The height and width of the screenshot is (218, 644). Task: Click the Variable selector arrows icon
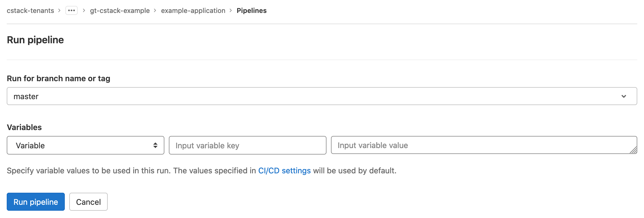click(x=155, y=145)
